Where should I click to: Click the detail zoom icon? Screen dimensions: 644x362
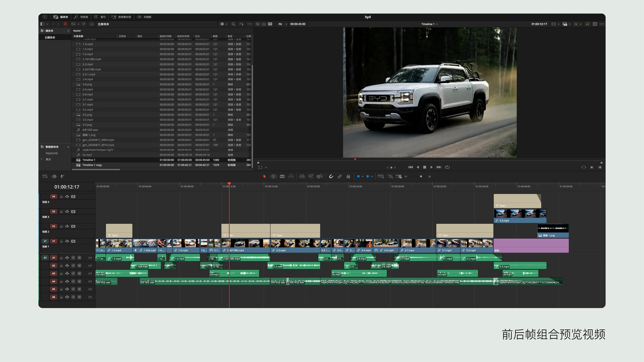click(390, 176)
